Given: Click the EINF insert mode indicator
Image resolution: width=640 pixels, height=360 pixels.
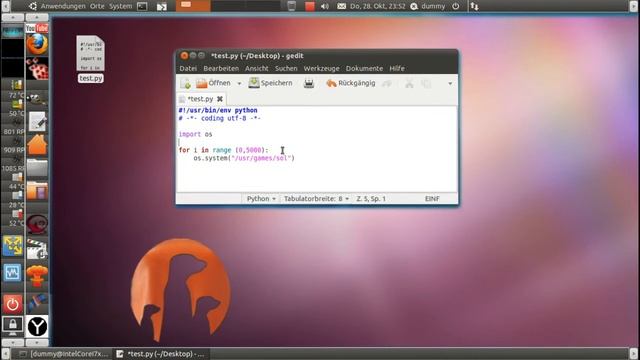Looking at the screenshot, I should coord(432,199).
